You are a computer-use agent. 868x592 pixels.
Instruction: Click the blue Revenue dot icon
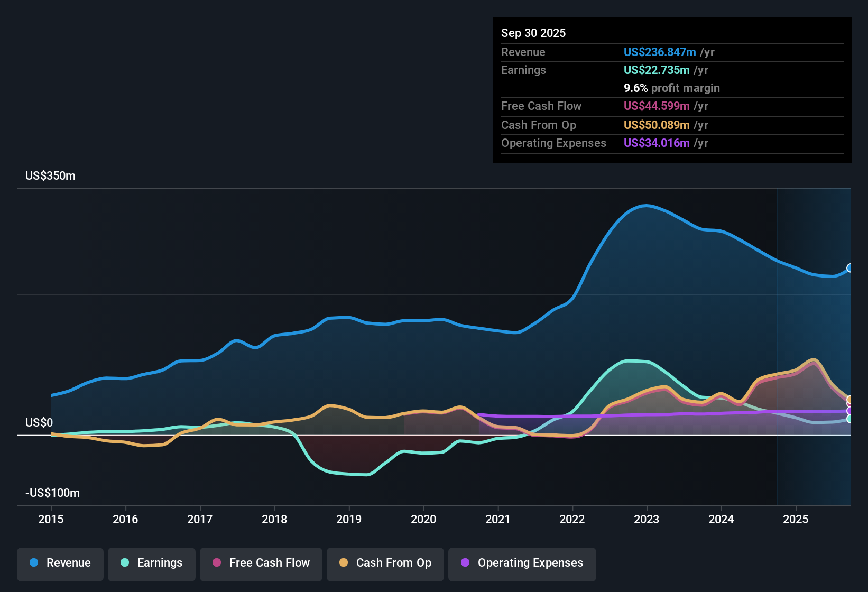[34, 563]
